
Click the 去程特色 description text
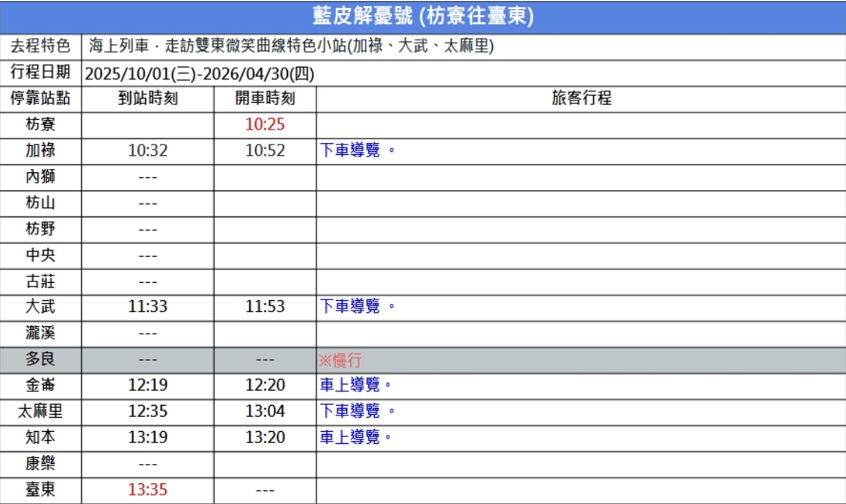(x=291, y=46)
